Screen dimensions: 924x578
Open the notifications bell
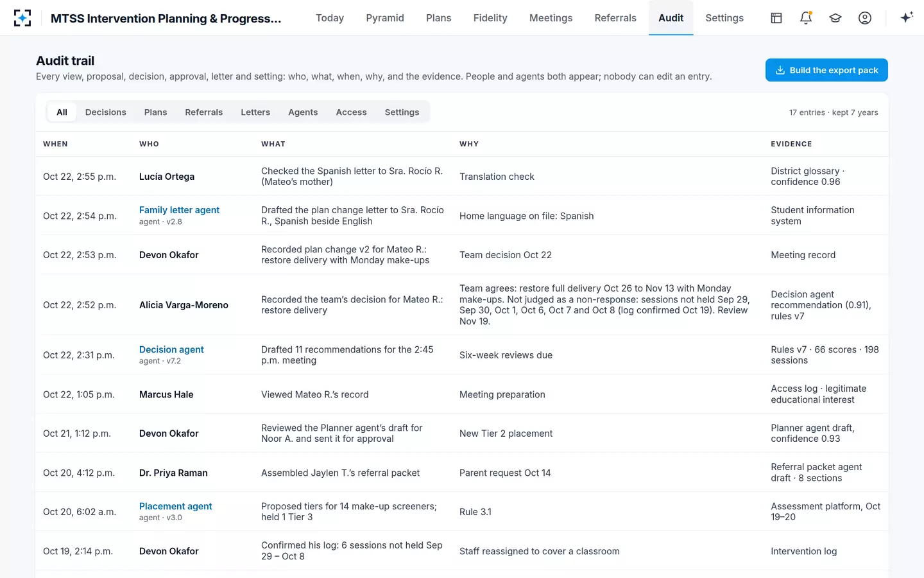(806, 18)
